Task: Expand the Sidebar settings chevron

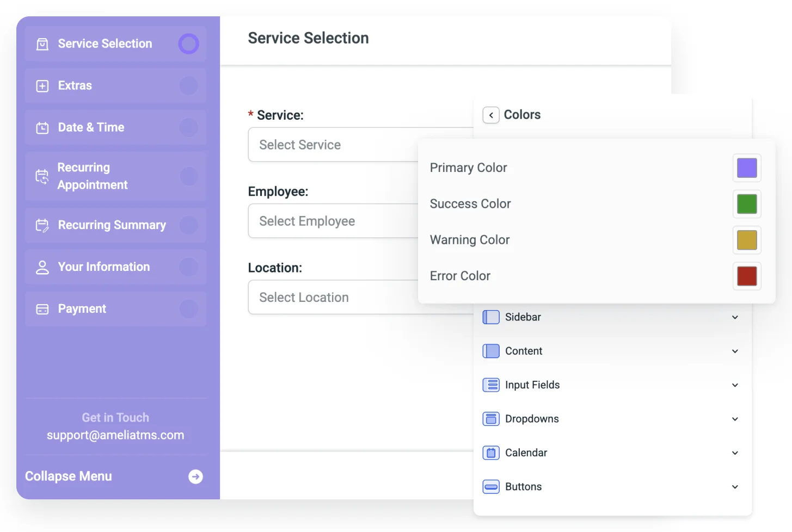Action: coord(735,317)
